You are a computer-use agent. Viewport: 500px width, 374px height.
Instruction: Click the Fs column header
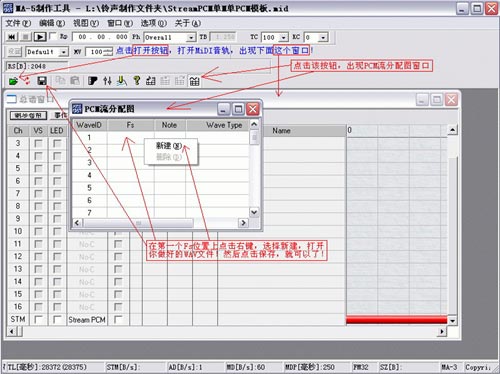pyautogui.click(x=130, y=125)
